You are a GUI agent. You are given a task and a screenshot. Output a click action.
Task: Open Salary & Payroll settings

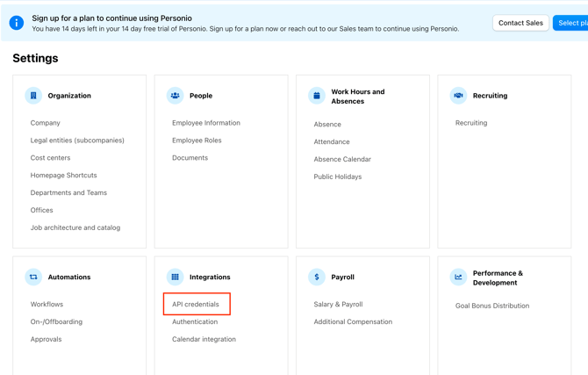pyautogui.click(x=338, y=304)
